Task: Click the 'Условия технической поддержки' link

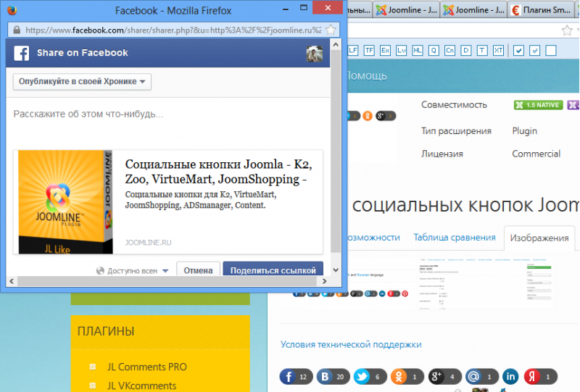Action: point(351,345)
